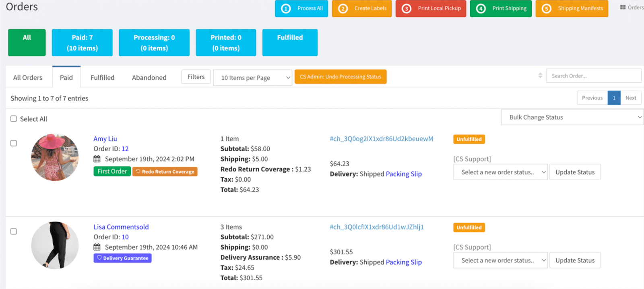This screenshot has width=644, height=289.
Task: Open Packing Slip link for Amy Liu's order
Action: click(x=404, y=174)
